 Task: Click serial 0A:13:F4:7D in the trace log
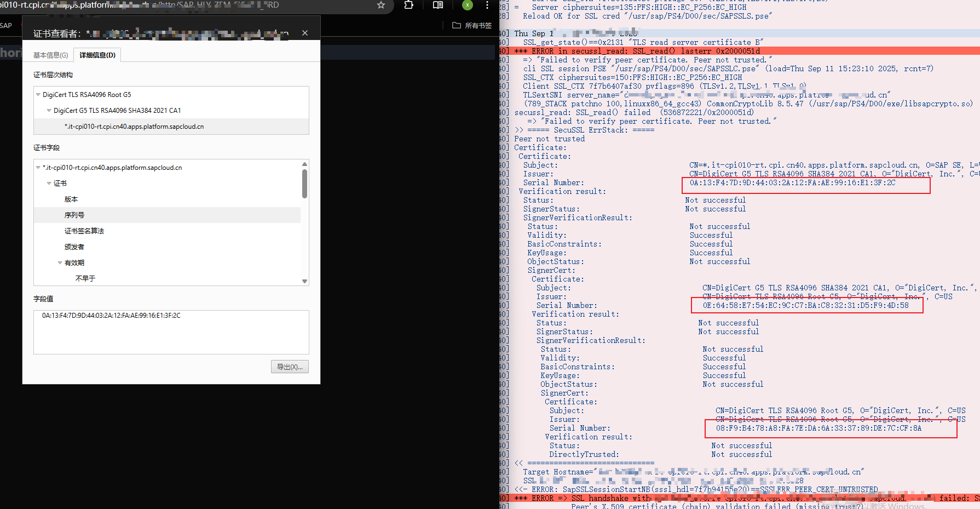792,183
